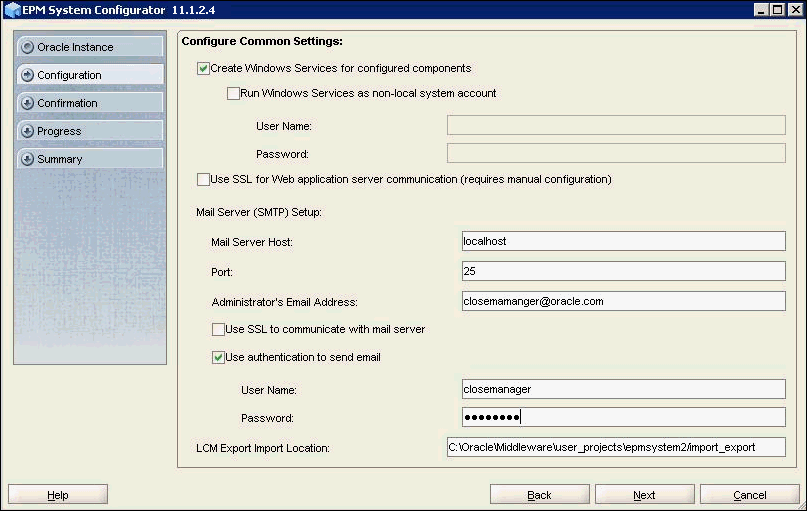
Task: Click the Mail Server Host field
Action: 624,241
